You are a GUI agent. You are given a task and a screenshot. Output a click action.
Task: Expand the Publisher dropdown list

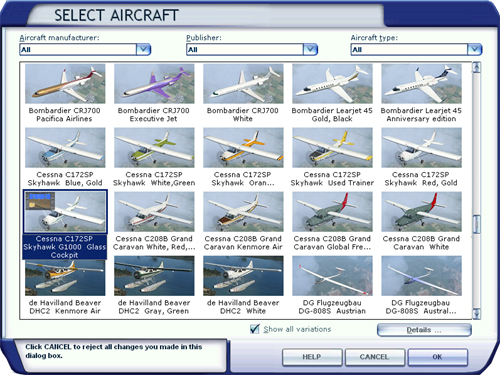click(310, 50)
